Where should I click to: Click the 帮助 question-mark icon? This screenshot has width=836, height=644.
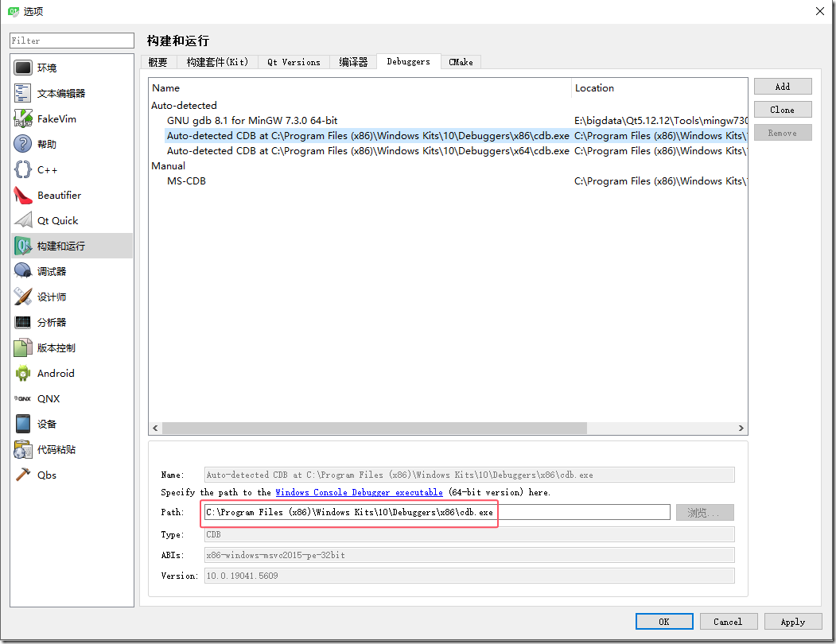(x=23, y=144)
